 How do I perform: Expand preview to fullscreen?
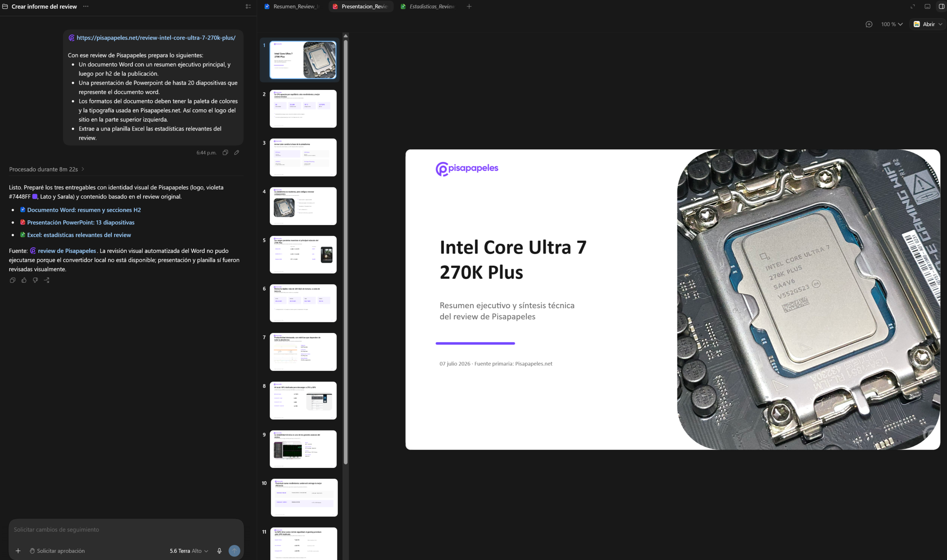913,6
